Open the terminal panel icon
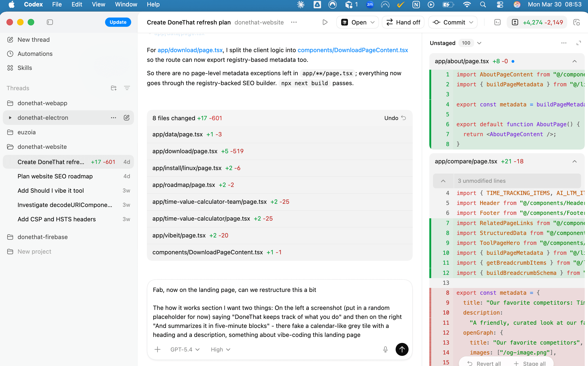This screenshot has width=588, height=366. 498,22
